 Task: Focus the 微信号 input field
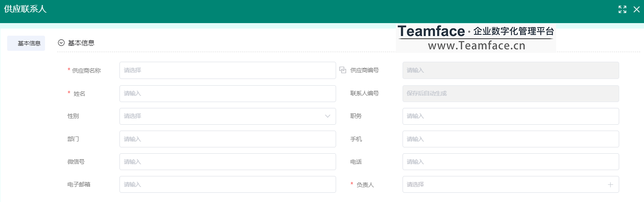click(228, 162)
